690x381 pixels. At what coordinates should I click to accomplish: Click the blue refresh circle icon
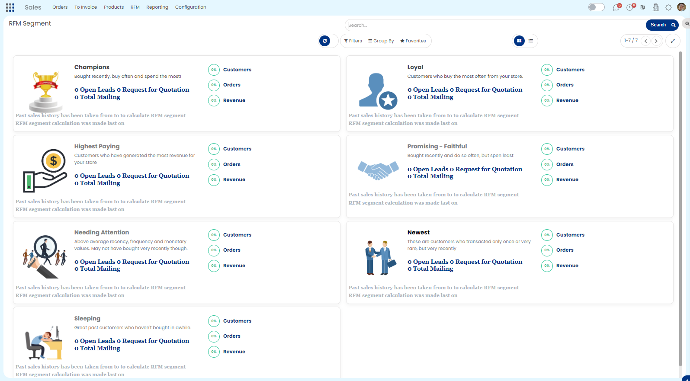click(325, 41)
